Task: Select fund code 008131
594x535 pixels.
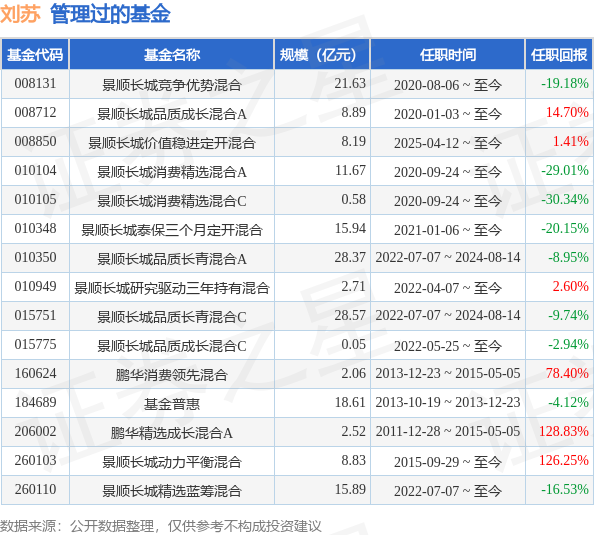Action: tap(35, 83)
